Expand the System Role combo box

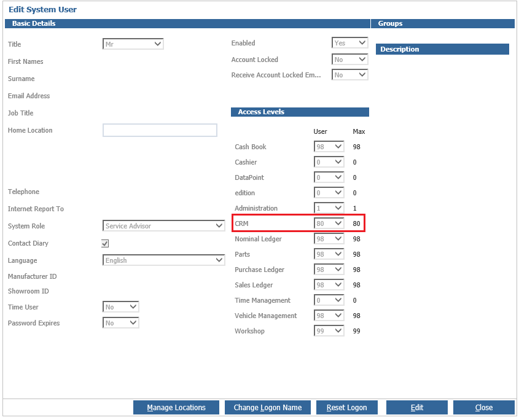(x=164, y=226)
